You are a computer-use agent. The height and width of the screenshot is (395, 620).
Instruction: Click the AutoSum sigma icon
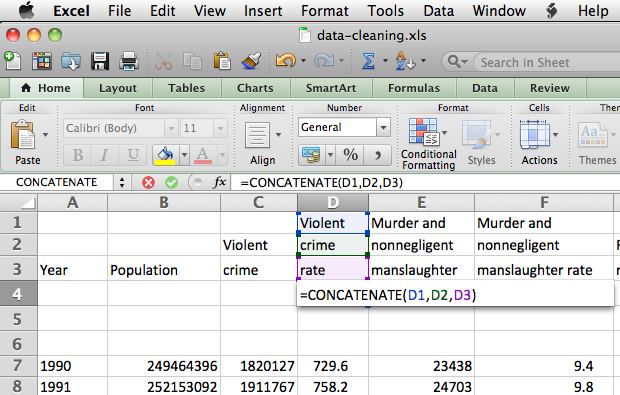click(369, 61)
